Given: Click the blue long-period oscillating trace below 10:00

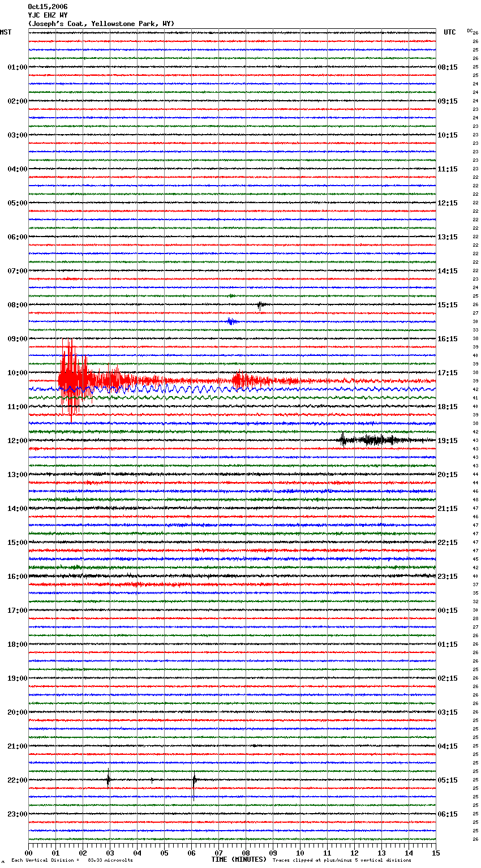Looking at the screenshot, I should click(232, 389).
